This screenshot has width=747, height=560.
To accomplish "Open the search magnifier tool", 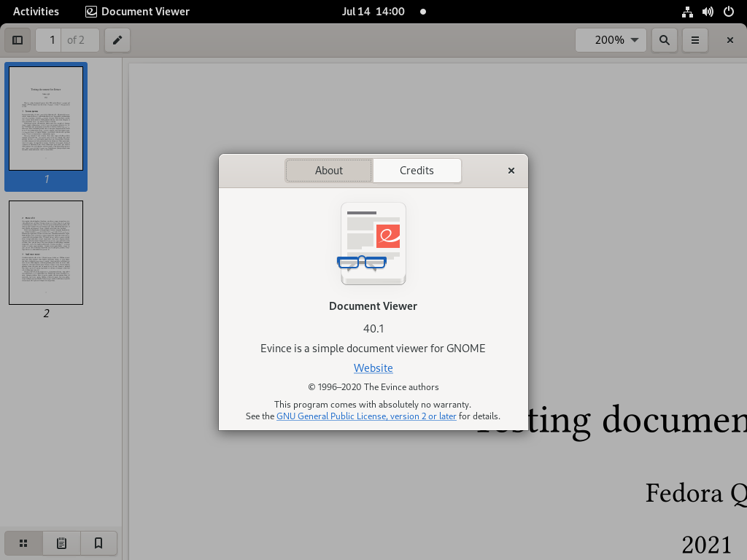I will point(664,40).
